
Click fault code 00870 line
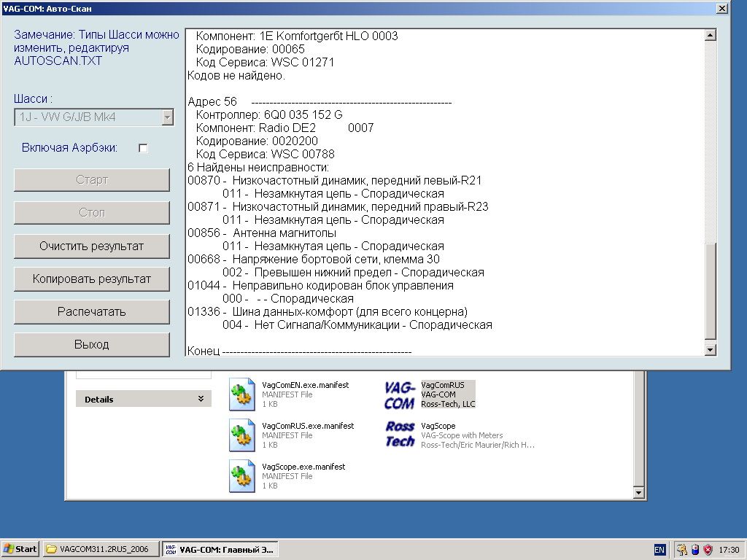[x=334, y=181]
